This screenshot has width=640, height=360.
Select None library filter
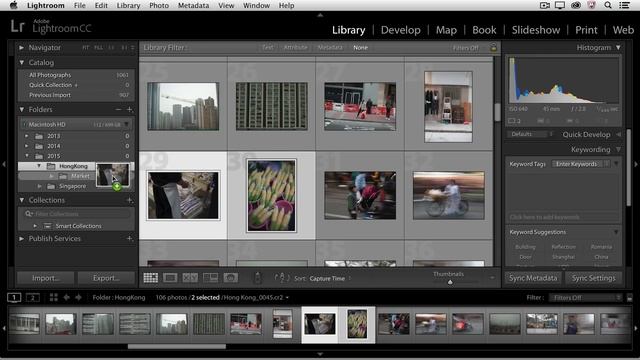[360, 47]
